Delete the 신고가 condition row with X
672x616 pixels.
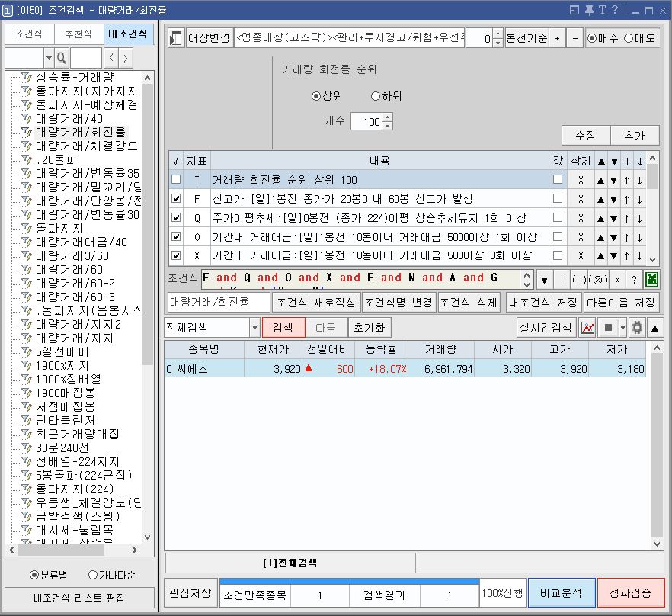581,199
